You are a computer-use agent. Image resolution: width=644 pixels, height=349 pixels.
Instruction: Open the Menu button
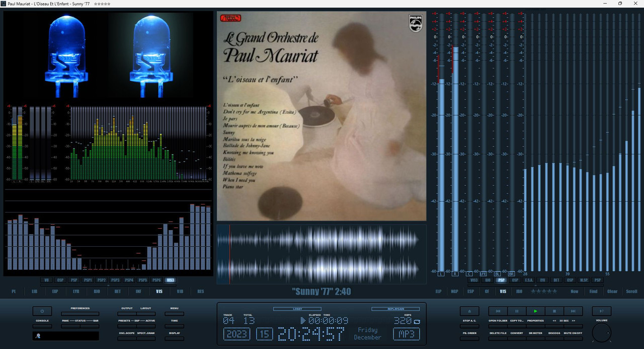[x=174, y=314]
